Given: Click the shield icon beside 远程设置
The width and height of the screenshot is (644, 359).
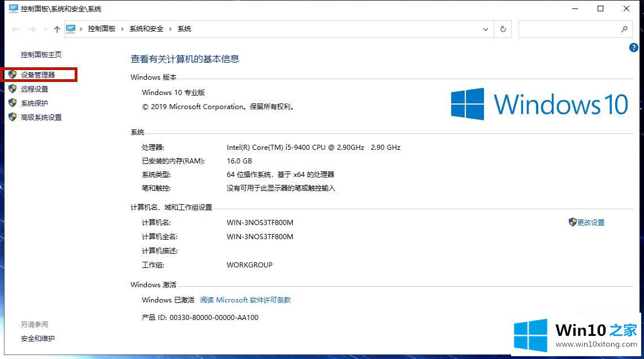Looking at the screenshot, I should (x=12, y=89).
